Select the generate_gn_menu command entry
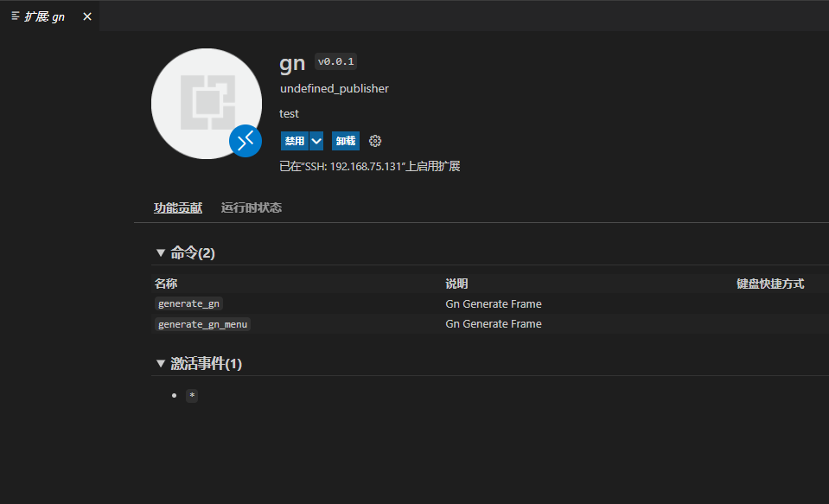Viewport: 829px width, 504px height. pyautogui.click(x=203, y=324)
